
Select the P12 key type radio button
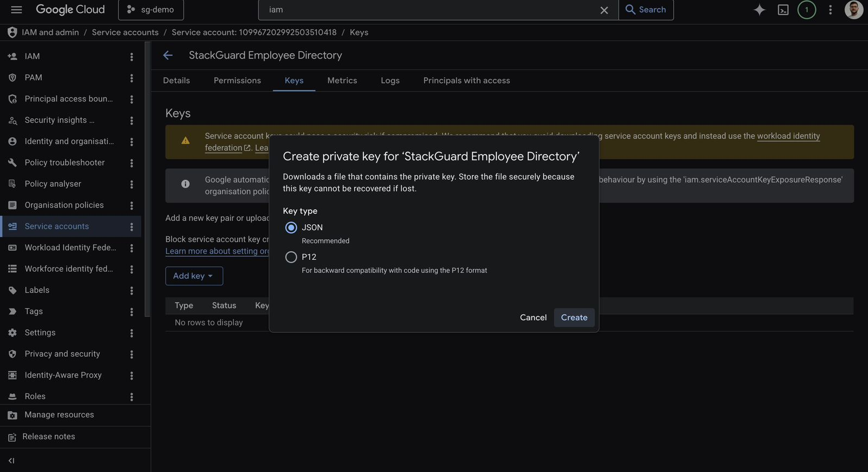click(x=291, y=257)
